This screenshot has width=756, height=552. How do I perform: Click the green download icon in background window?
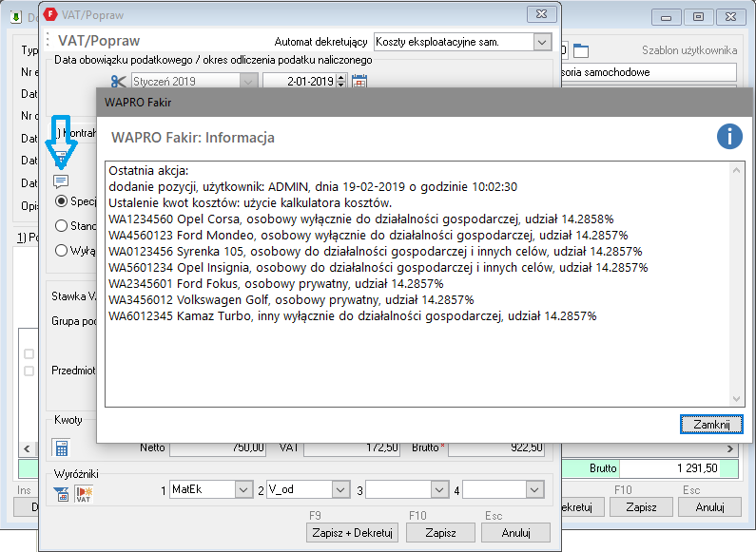(x=16, y=17)
